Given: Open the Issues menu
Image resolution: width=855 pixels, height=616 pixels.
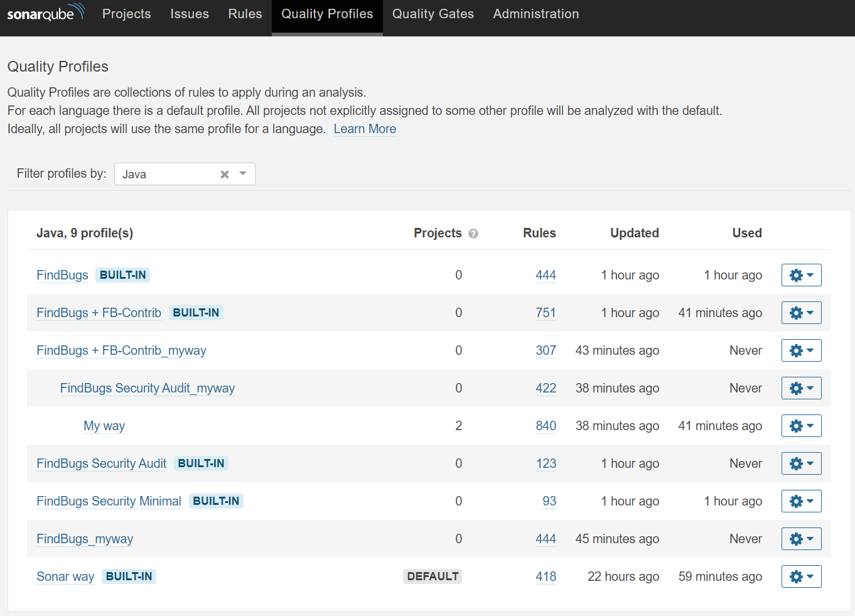Looking at the screenshot, I should pos(190,14).
